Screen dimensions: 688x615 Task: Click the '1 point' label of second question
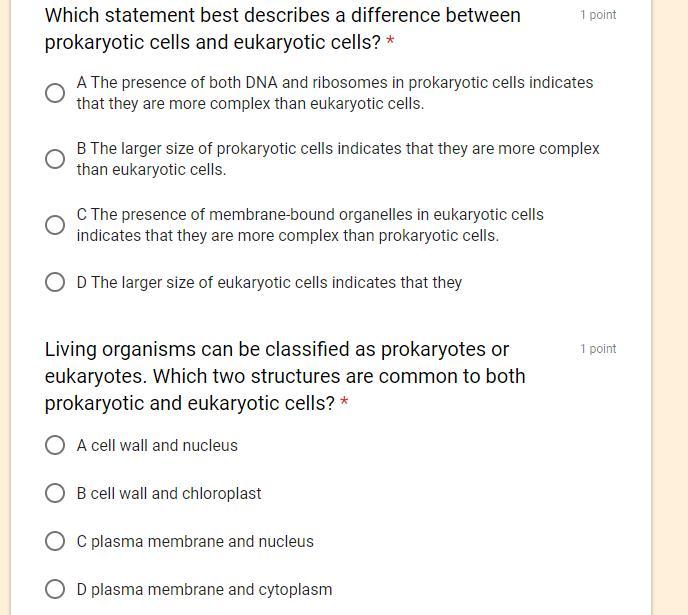(598, 349)
